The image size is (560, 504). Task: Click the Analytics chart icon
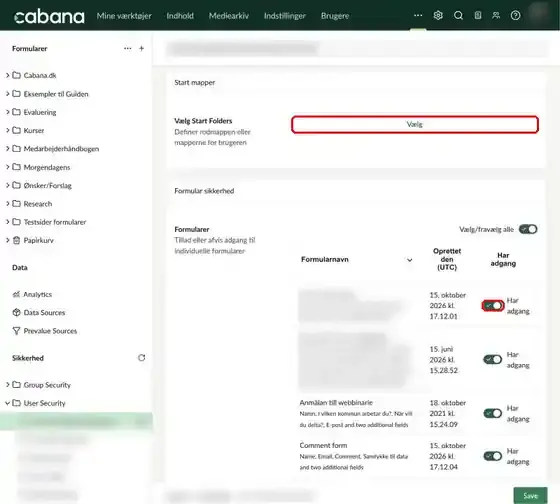click(x=16, y=294)
